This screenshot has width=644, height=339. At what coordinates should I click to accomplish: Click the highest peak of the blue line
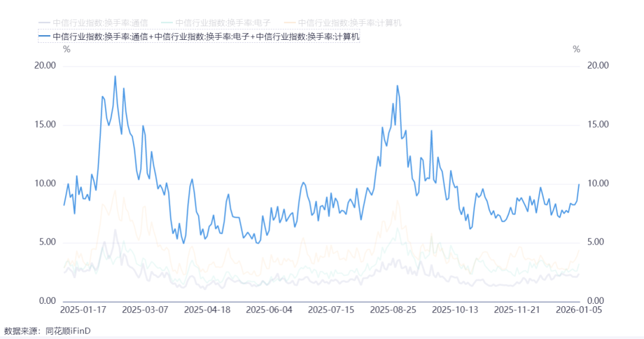115,76
